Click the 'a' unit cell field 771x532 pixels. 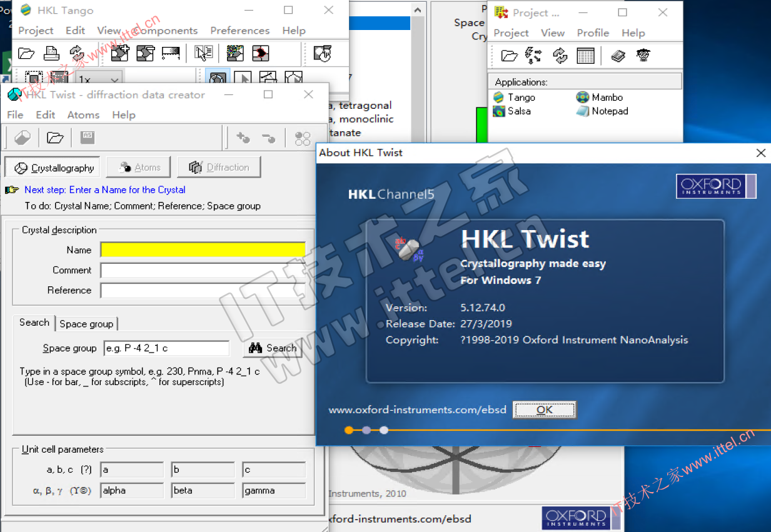click(x=132, y=470)
